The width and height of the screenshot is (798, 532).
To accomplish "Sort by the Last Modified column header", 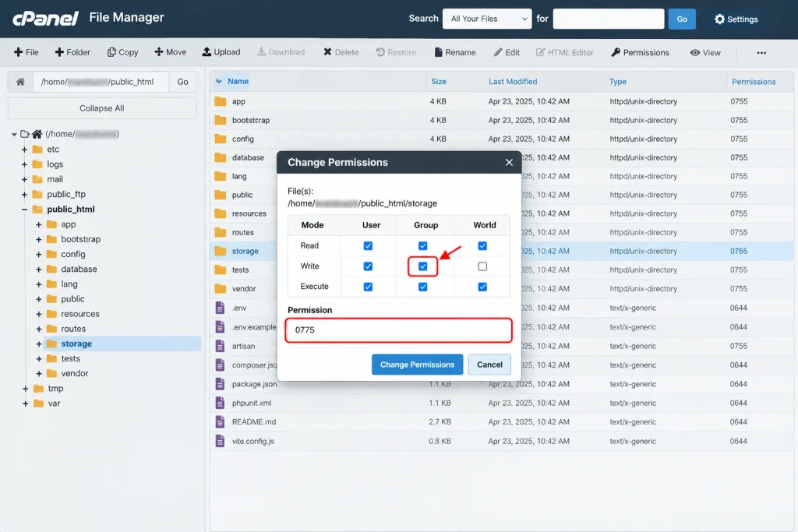I will [x=513, y=81].
